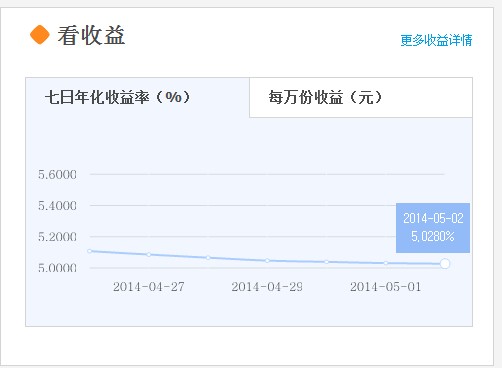Click the chart data point above 2014-04-29
Screen dimensions: 502x368
(267, 261)
